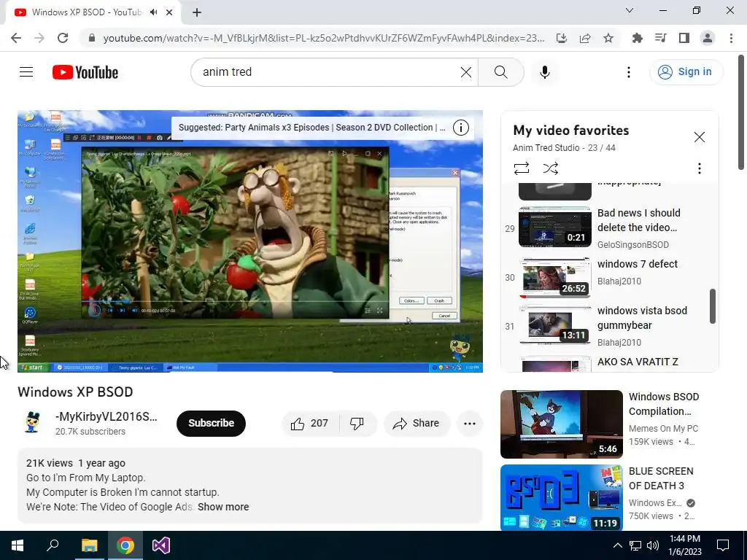
Task: Open more actions ellipsis under video
Action: coord(470,424)
